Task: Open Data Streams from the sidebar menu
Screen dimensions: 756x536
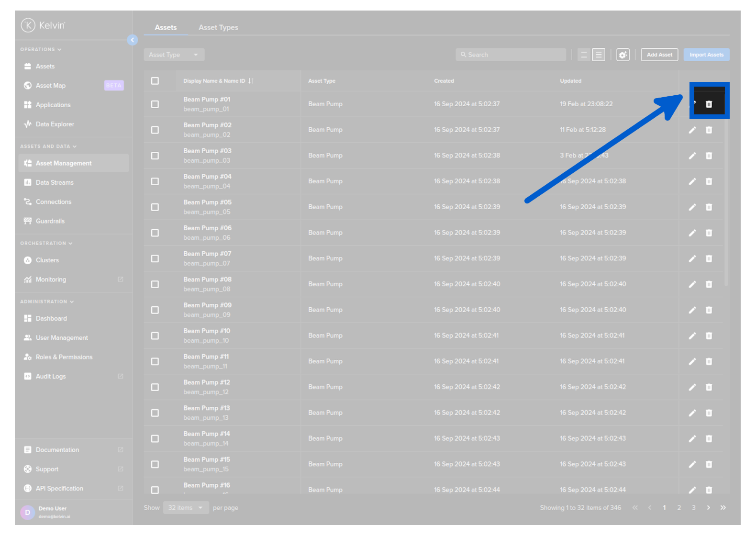Action: click(x=55, y=183)
